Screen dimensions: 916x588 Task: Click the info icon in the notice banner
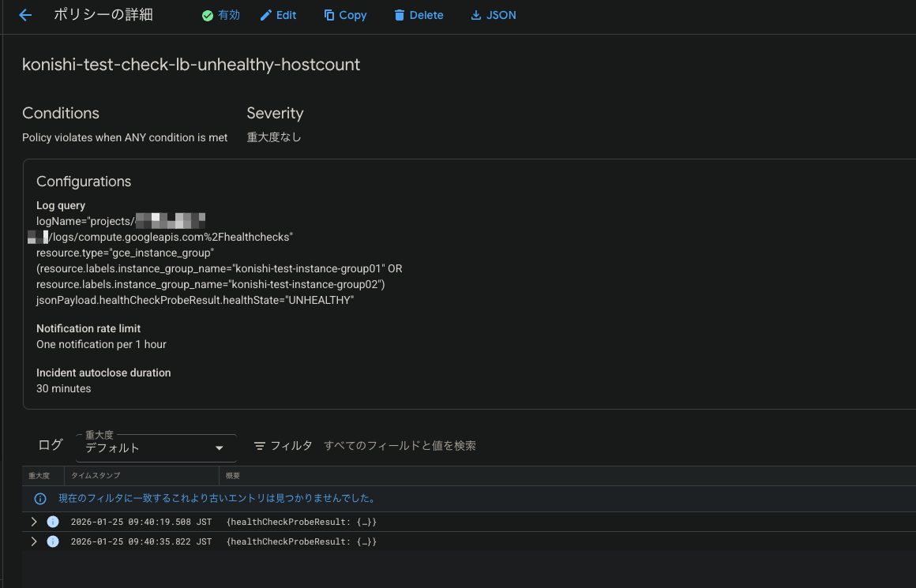40,499
